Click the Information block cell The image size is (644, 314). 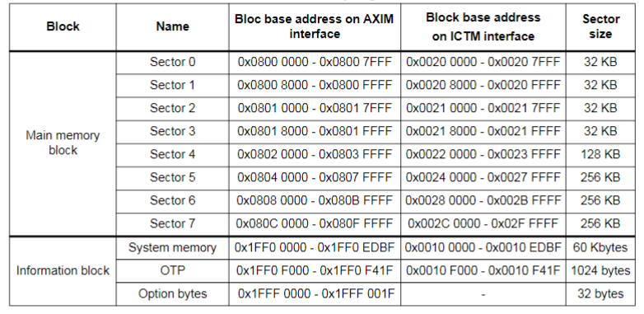pyautogui.click(x=63, y=271)
